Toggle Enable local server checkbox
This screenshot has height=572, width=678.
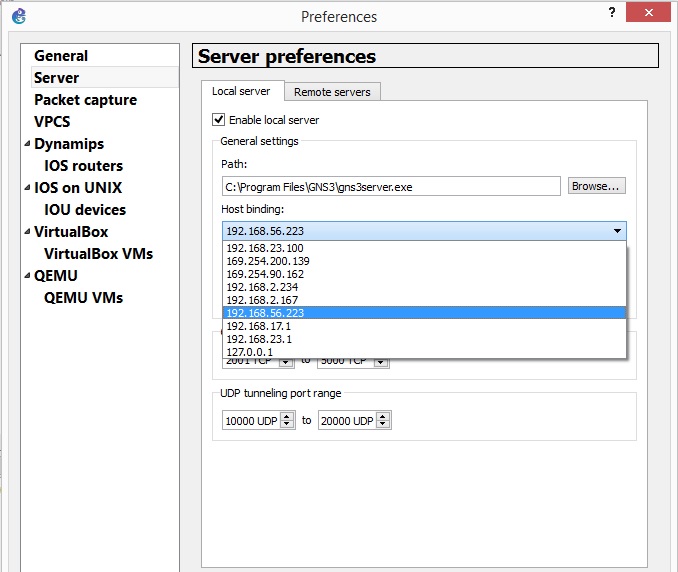(x=218, y=119)
